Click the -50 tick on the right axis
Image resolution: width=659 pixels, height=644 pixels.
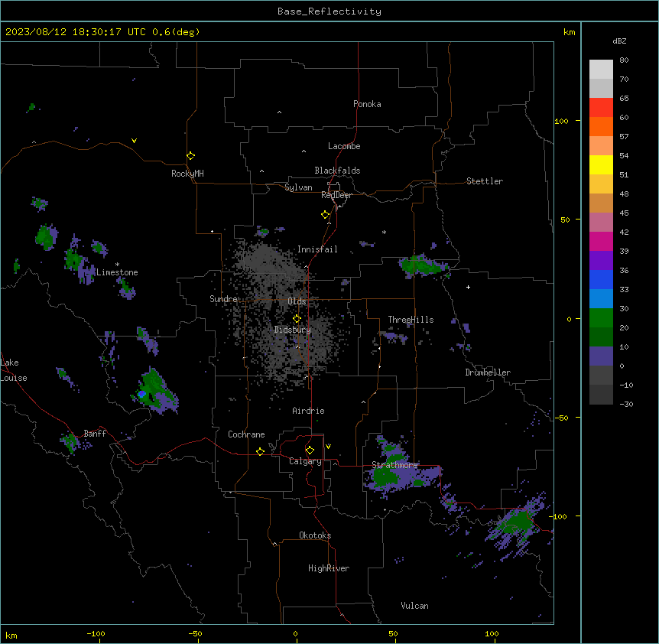coord(561,418)
